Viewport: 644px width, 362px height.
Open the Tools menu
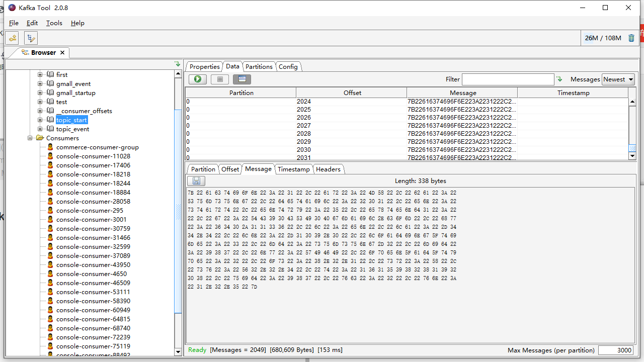click(x=54, y=23)
